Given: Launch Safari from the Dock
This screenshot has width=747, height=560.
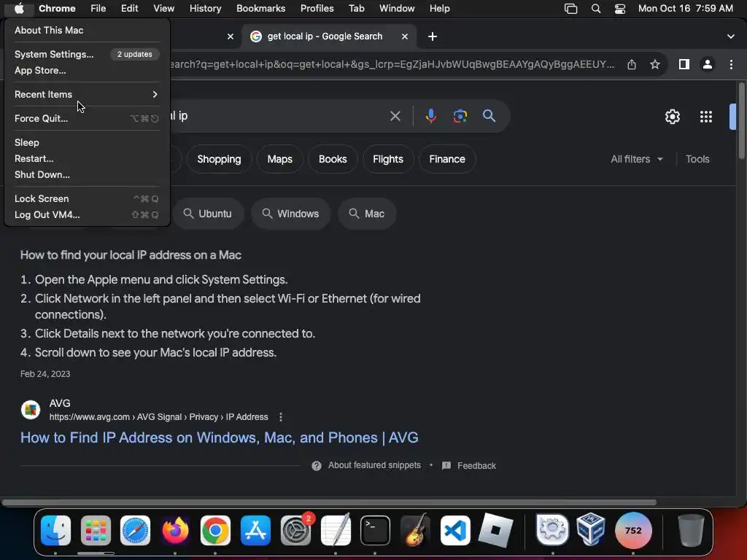Looking at the screenshot, I should [x=135, y=530].
